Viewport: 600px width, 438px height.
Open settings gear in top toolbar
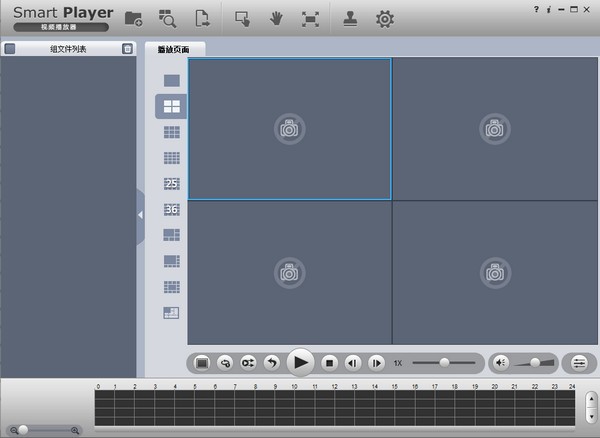click(x=385, y=19)
